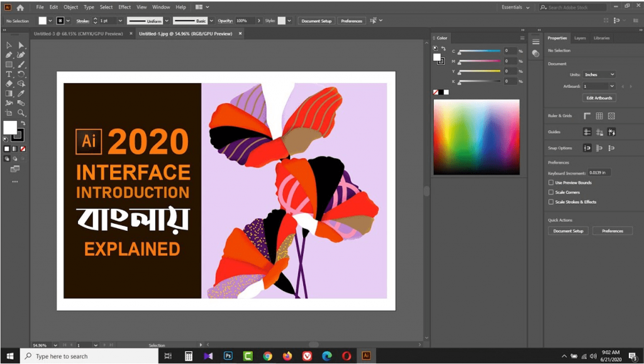Select the Type tool
The width and height of the screenshot is (644, 364).
click(9, 74)
